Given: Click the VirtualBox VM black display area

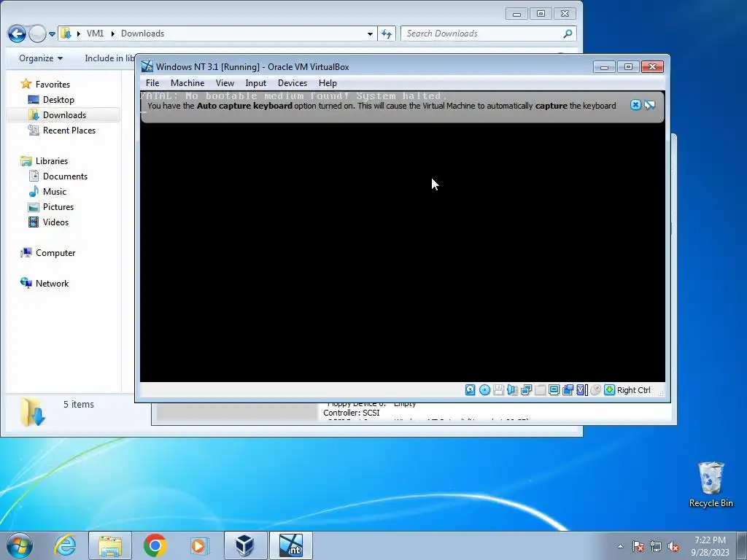Looking at the screenshot, I should coord(403,252).
